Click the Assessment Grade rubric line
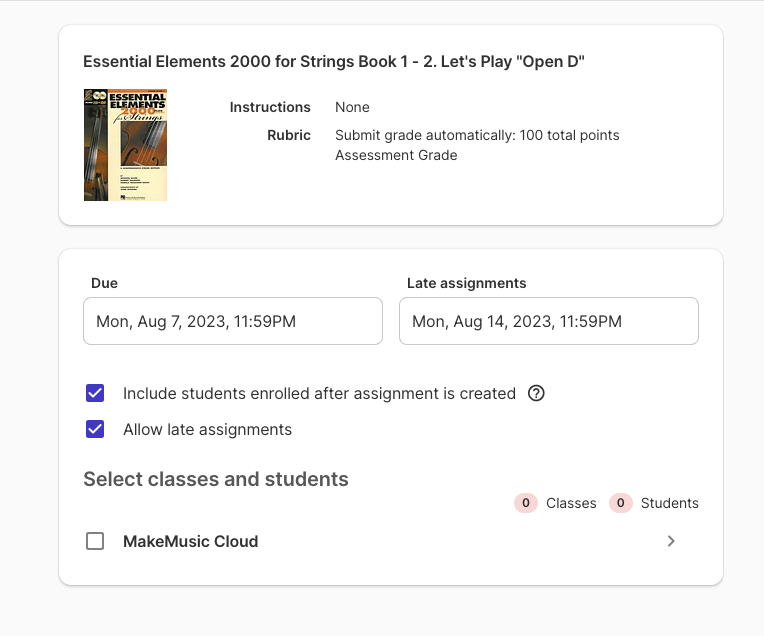 tap(396, 155)
